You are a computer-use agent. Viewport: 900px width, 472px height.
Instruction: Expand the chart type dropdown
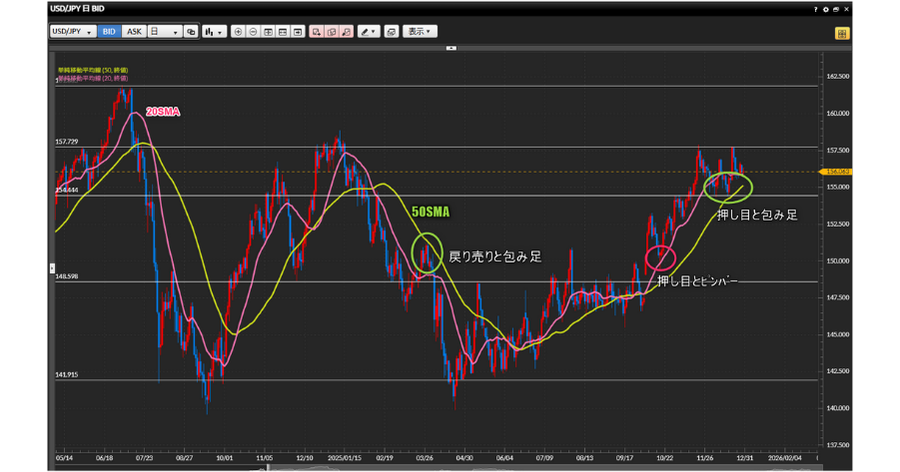click(214, 32)
